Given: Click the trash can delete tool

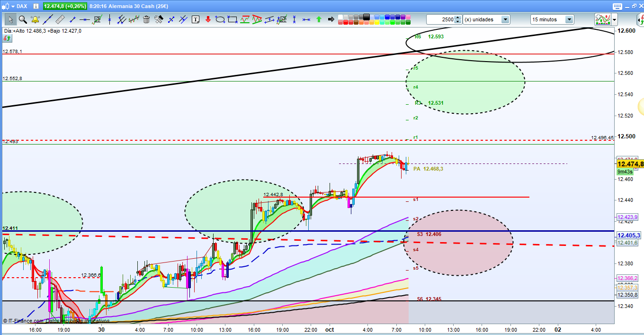Looking at the screenshot, I should pos(146,19).
